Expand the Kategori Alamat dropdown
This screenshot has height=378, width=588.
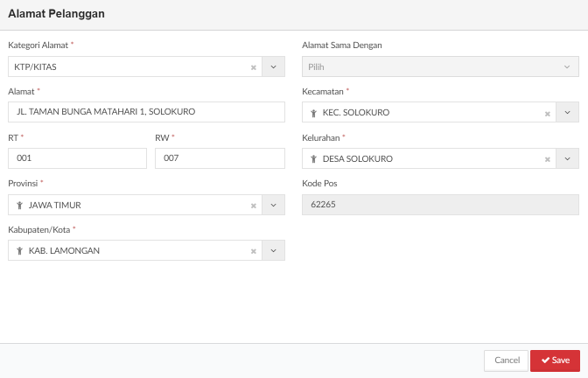[273, 66]
